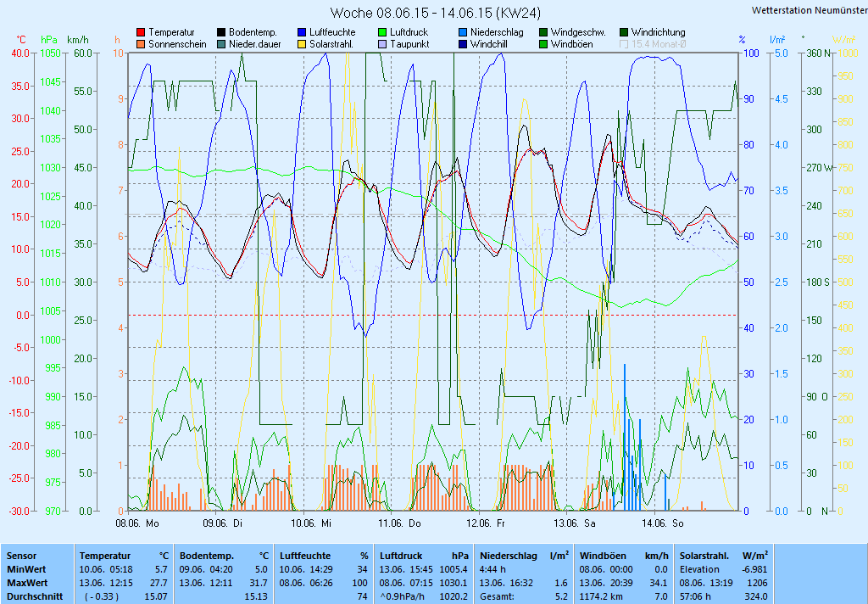The height and width of the screenshot is (604, 868).
Task: Select the '14.06. So' date label
Action: [x=663, y=523]
